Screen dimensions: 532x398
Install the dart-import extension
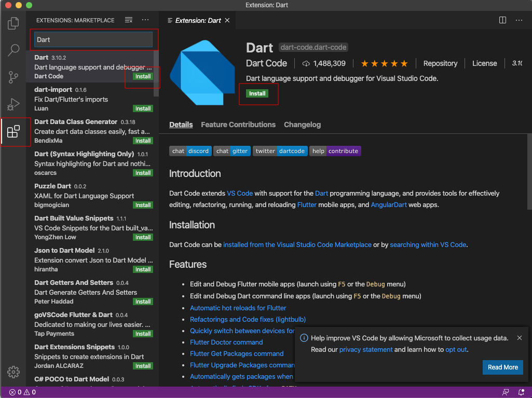tap(143, 108)
